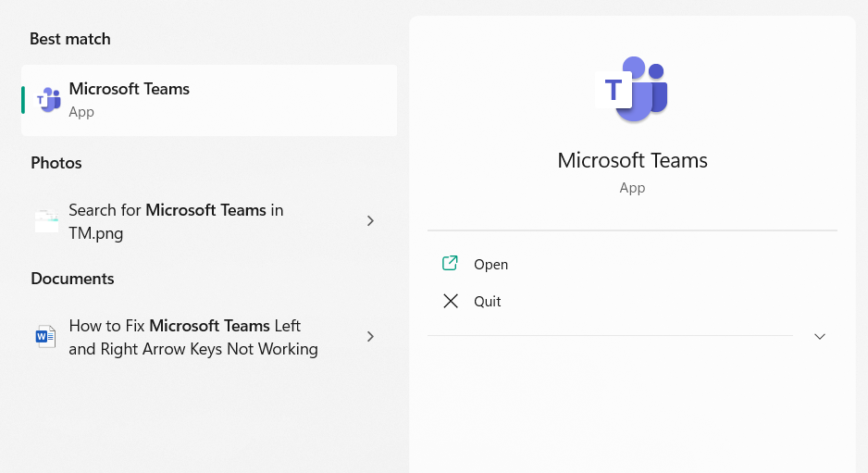Select Quit to close Microsoft Teams
Screen dimensions: 868x473
[x=488, y=302]
